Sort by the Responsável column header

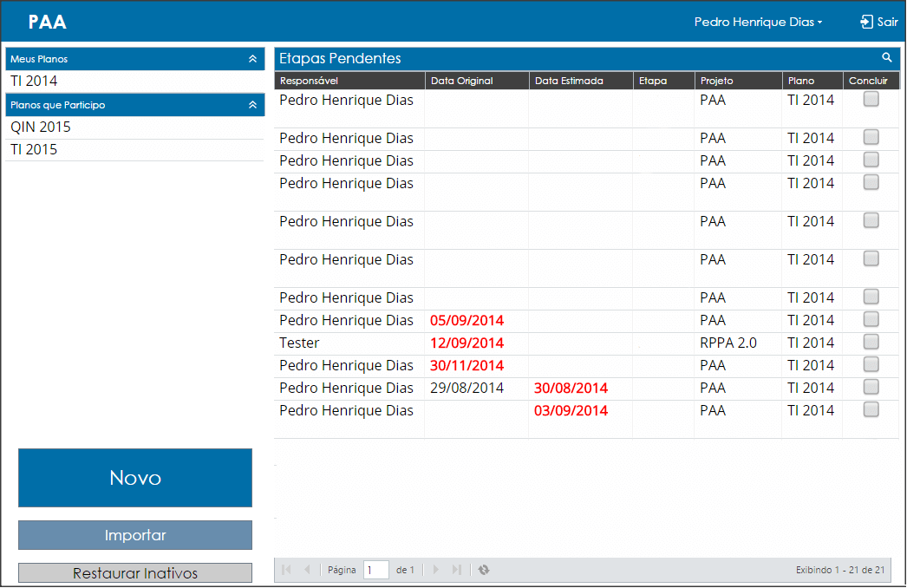[350, 81]
